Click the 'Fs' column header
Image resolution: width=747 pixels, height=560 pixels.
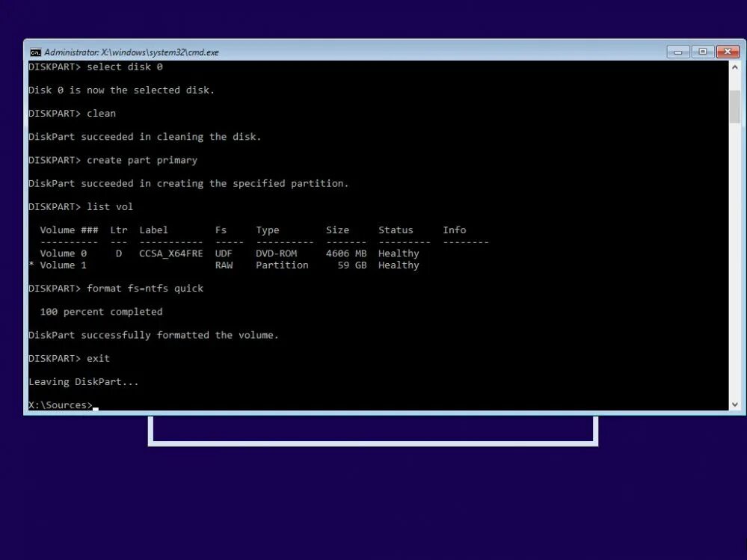221,230
